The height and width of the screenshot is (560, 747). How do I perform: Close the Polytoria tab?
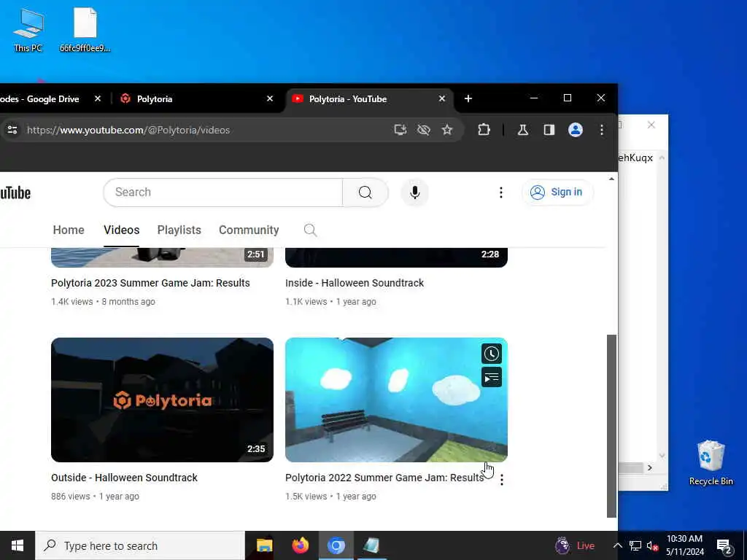coord(270,98)
